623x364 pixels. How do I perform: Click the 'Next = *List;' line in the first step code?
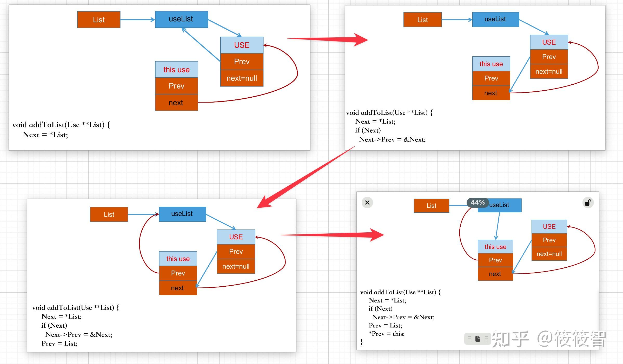[45, 135]
